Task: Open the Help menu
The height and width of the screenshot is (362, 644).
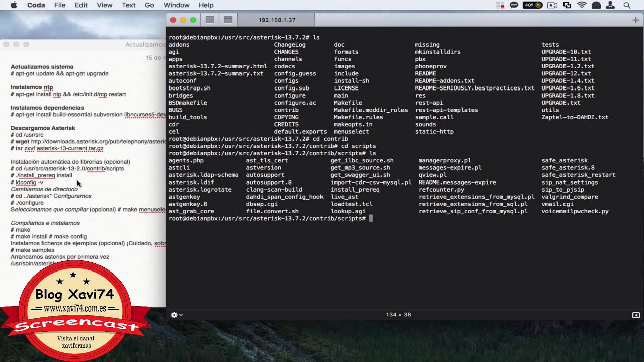Action: (x=206, y=5)
